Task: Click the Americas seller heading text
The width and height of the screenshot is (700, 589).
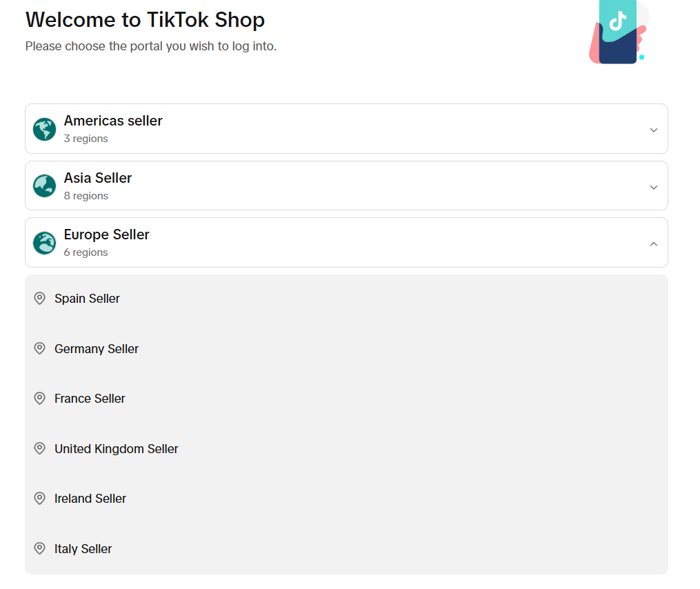Action: 113,121
